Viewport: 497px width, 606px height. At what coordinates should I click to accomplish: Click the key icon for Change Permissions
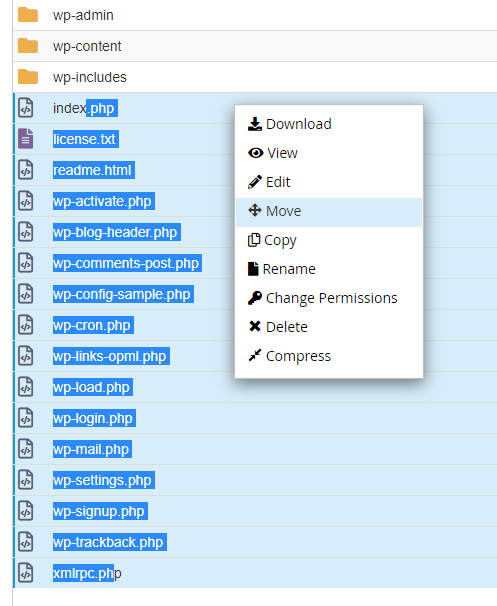pos(255,298)
